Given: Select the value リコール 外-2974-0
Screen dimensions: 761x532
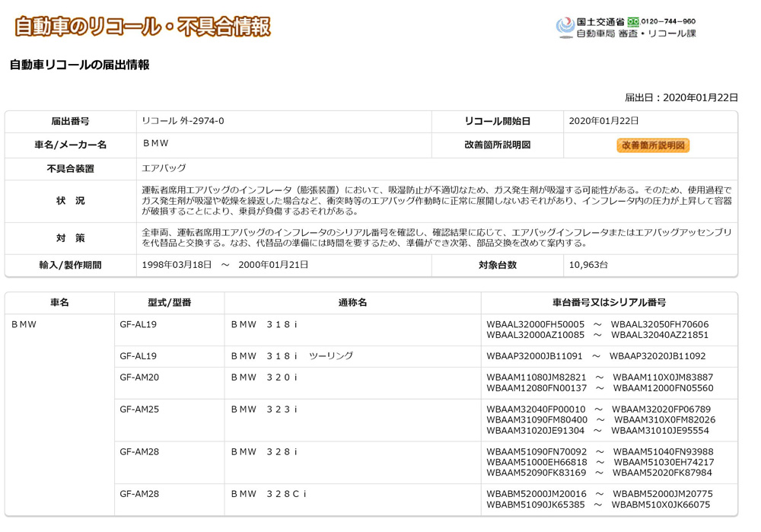Looking at the screenshot, I should [183, 121].
